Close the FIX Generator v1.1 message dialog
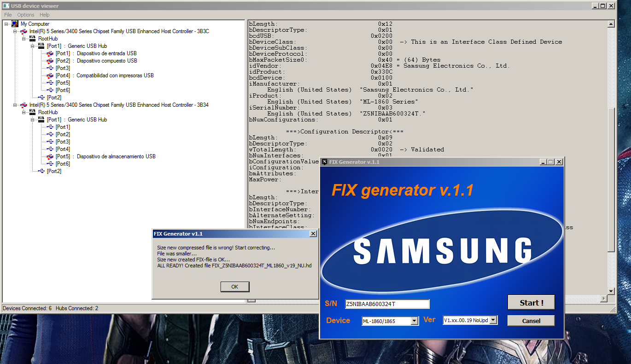Image resolution: width=631 pixels, height=364 pixels. pyautogui.click(x=313, y=234)
